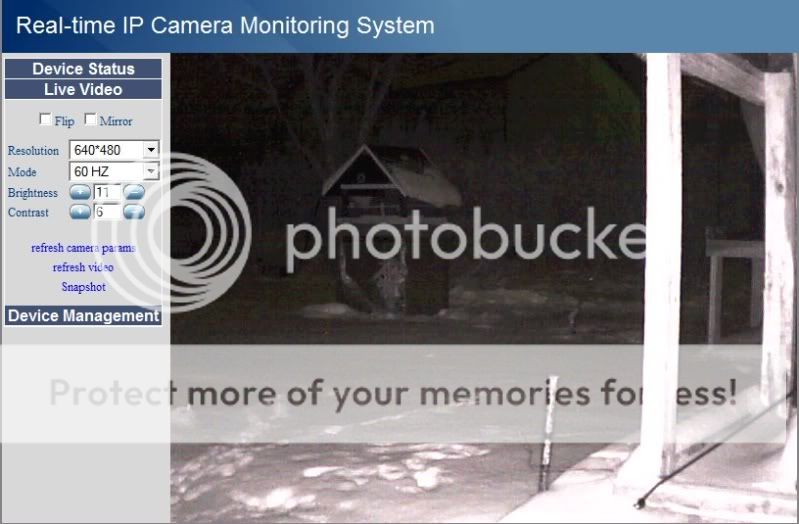Enable the Mirror checkbox
The height and width of the screenshot is (524, 799).
click(90, 119)
